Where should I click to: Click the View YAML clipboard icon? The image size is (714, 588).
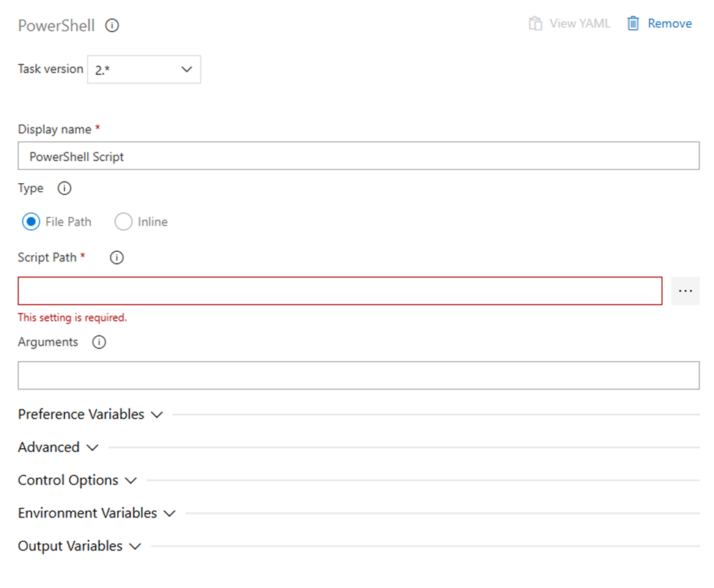535,23
